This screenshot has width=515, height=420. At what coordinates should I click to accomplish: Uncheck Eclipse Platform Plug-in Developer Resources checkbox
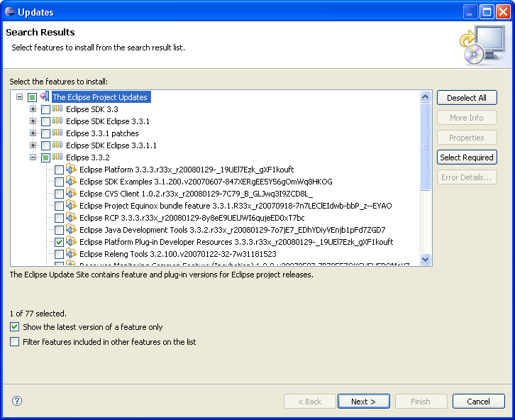tap(59, 242)
